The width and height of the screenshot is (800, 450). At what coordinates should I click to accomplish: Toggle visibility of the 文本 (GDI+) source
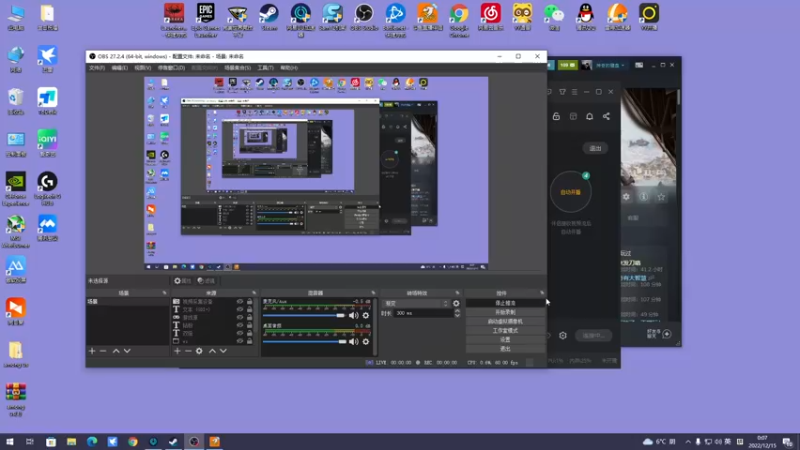240,309
